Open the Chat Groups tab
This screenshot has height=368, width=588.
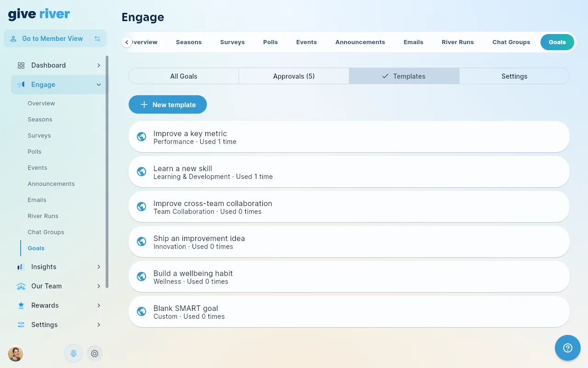(511, 42)
